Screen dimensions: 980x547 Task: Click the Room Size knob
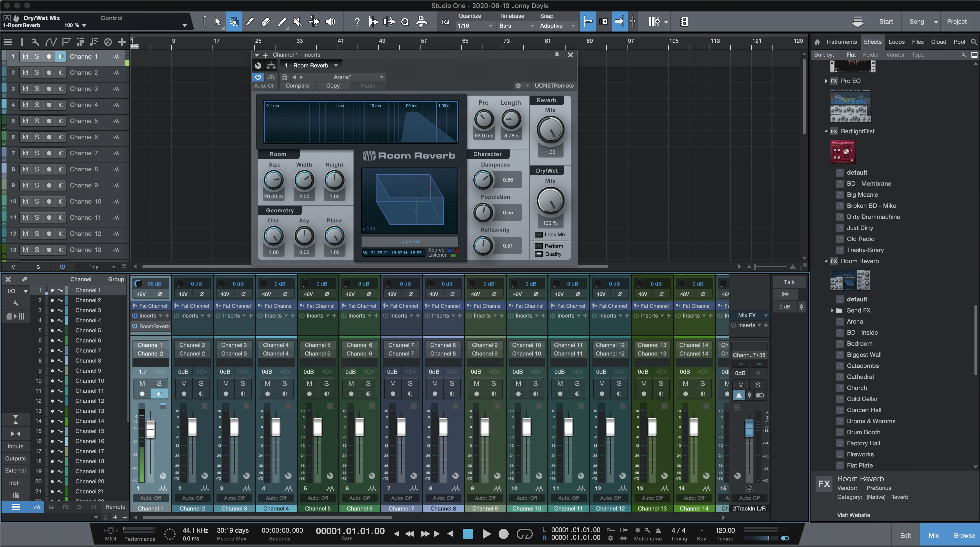click(273, 180)
